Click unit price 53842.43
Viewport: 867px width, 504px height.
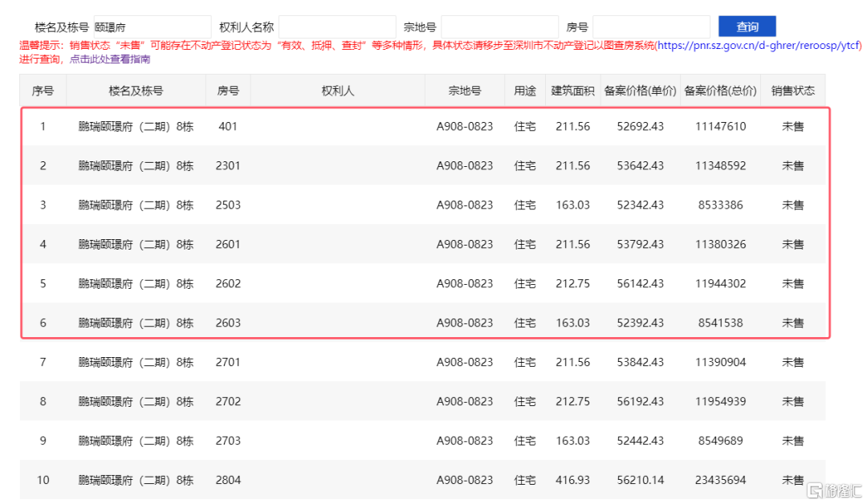point(641,362)
